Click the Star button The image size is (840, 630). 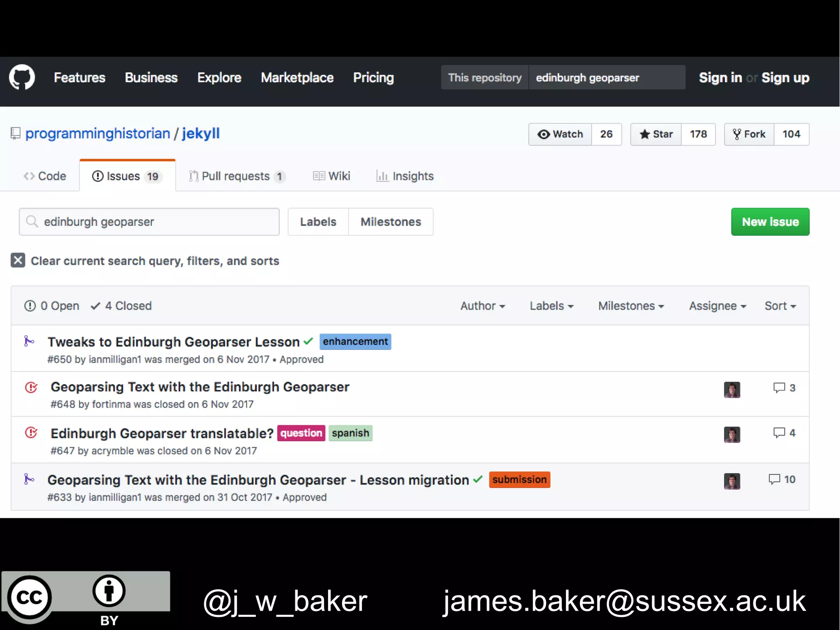(656, 134)
